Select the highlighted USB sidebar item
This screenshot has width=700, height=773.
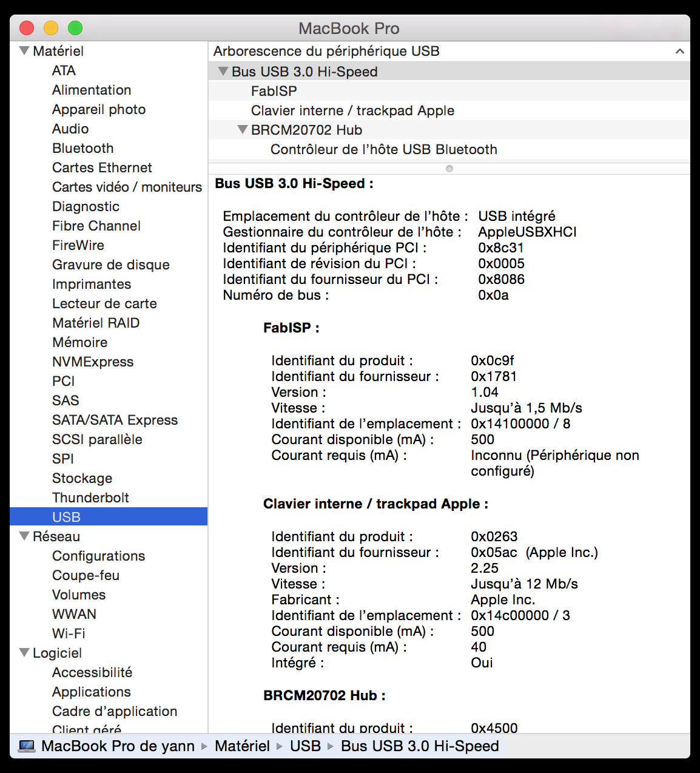tap(109, 517)
